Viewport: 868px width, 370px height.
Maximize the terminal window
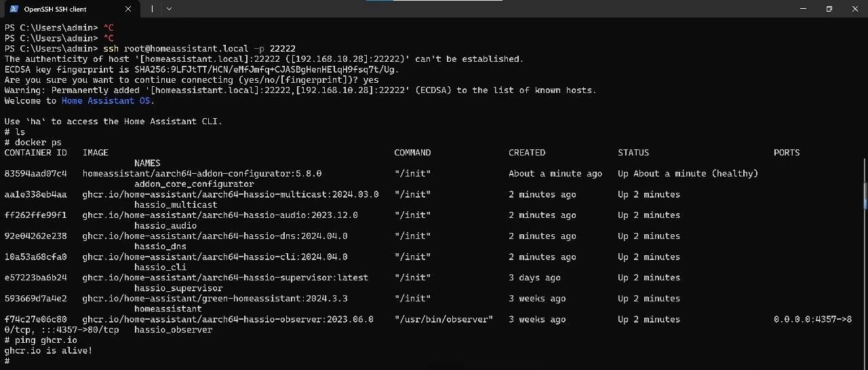[x=829, y=9]
